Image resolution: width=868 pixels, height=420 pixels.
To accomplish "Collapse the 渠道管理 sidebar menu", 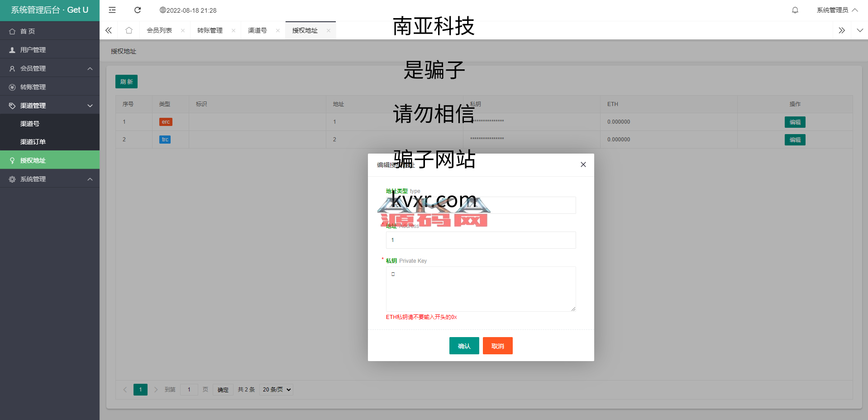I will coord(50,106).
